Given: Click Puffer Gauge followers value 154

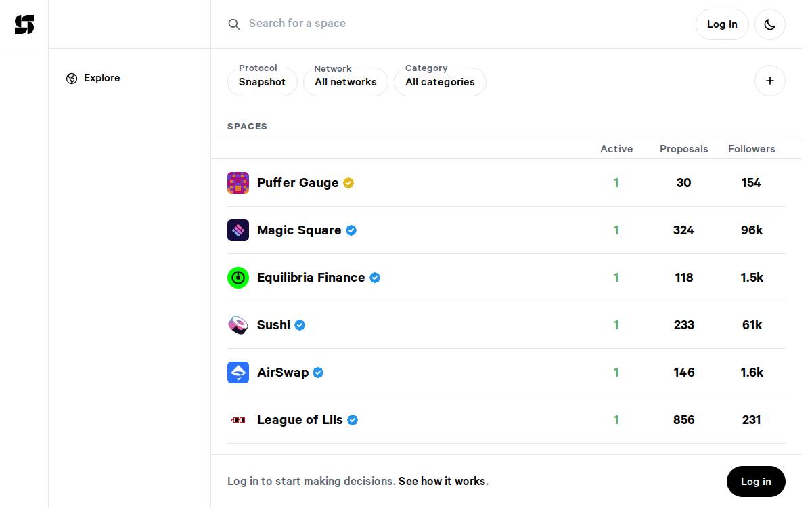Looking at the screenshot, I should click(x=751, y=183).
